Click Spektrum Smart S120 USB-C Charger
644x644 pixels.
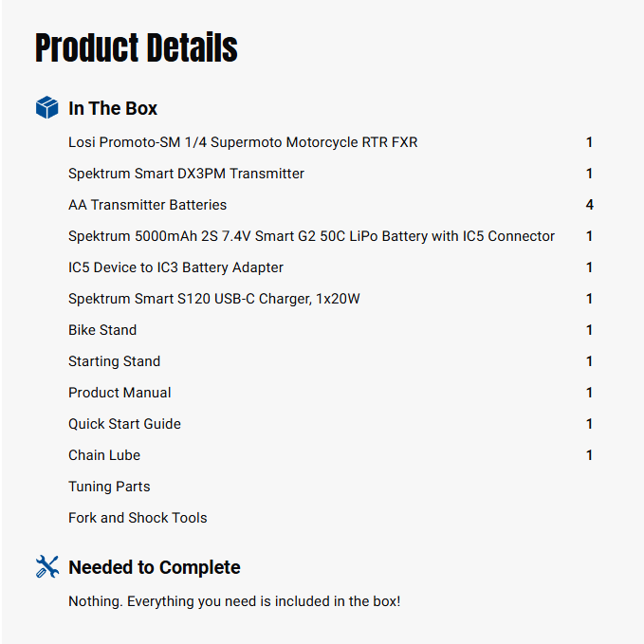point(213,299)
